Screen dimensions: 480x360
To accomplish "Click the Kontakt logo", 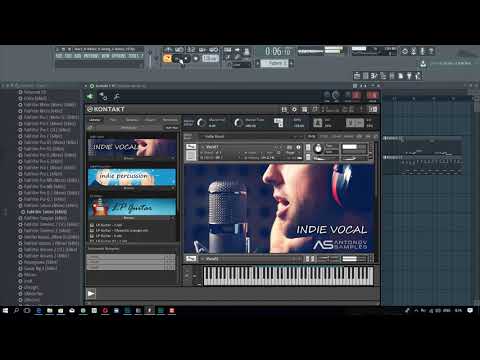I will coord(106,109).
